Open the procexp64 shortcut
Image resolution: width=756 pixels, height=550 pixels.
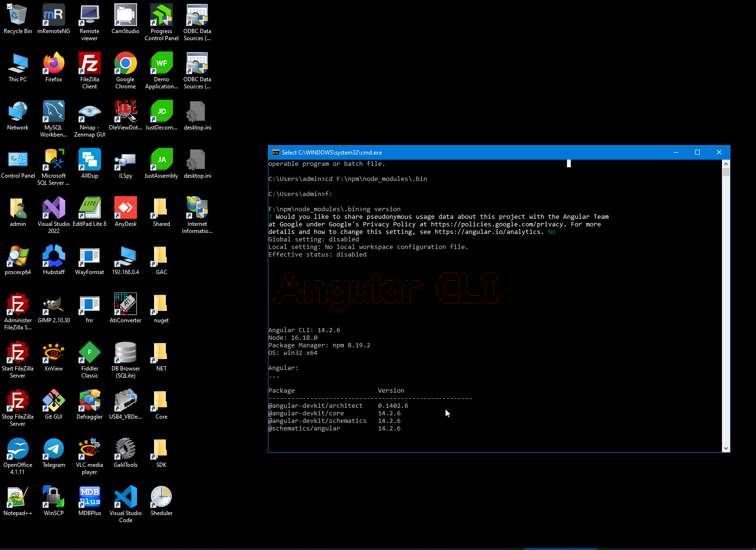pos(17,260)
